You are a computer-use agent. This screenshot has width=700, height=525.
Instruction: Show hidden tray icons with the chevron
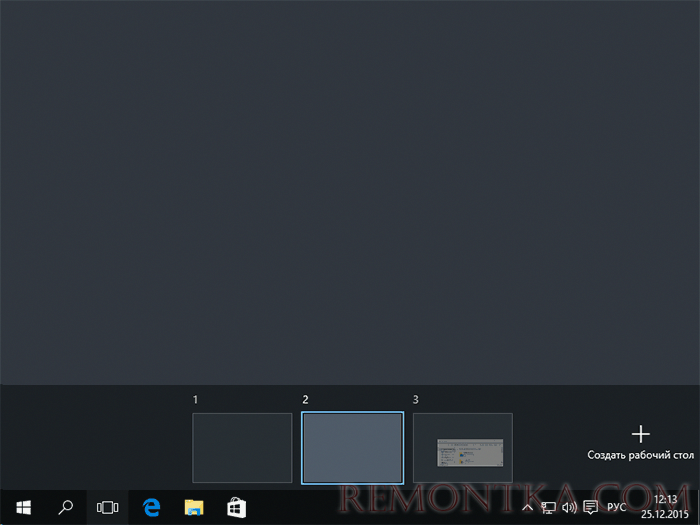[527, 508]
